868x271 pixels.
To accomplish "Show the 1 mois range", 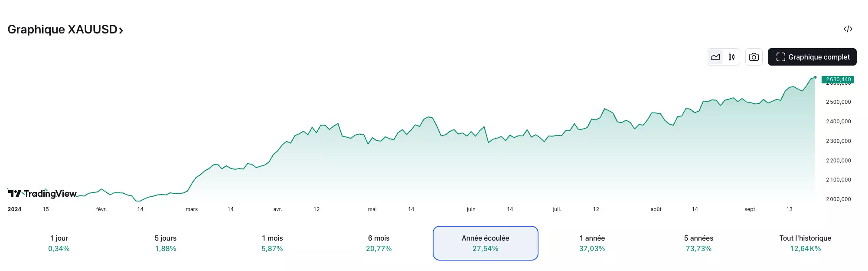I will click(x=272, y=243).
